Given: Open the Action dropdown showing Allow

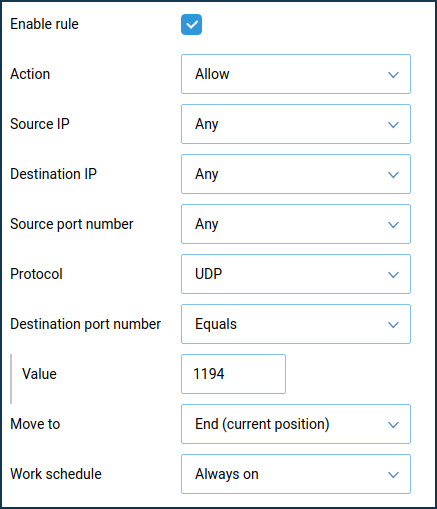Looking at the screenshot, I should click(296, 74).
